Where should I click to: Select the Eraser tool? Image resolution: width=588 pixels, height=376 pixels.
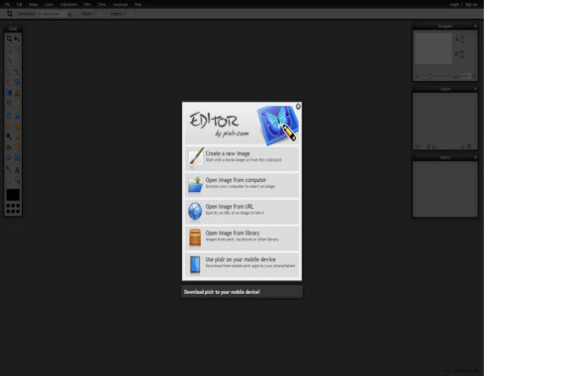(9, 82)
